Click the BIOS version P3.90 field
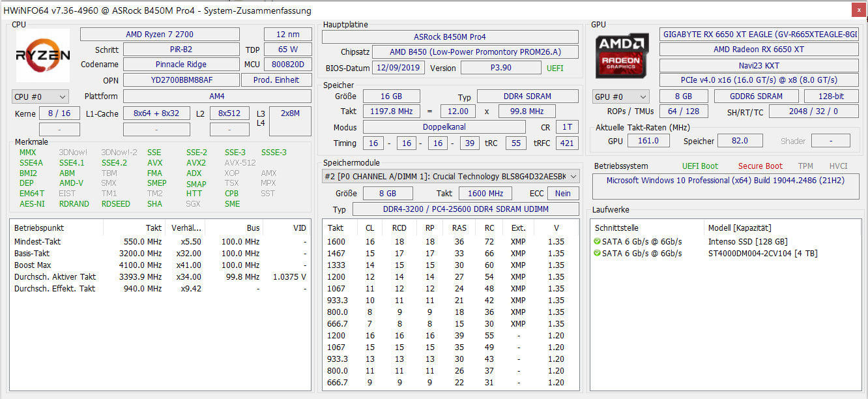Screen dimensions: 868x399 coord(500,68)
